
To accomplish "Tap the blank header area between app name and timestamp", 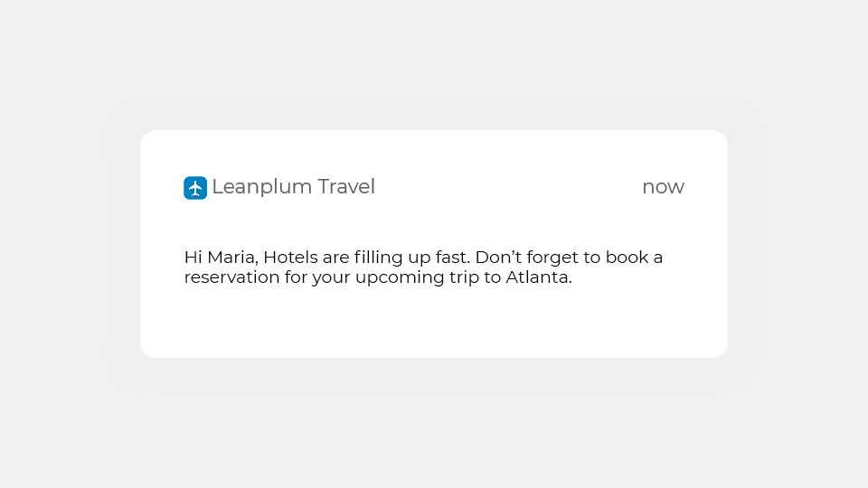I will click(506, 187).
